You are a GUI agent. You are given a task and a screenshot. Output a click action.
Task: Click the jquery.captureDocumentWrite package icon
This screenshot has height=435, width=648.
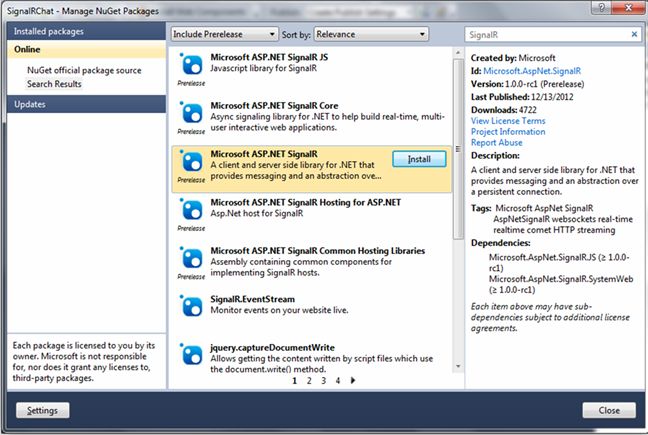tap(191, 354)
